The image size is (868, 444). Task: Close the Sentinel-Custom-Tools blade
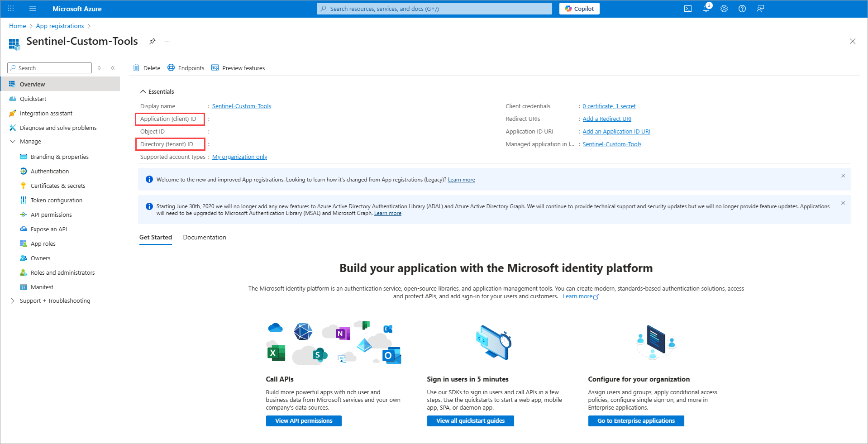853,41
